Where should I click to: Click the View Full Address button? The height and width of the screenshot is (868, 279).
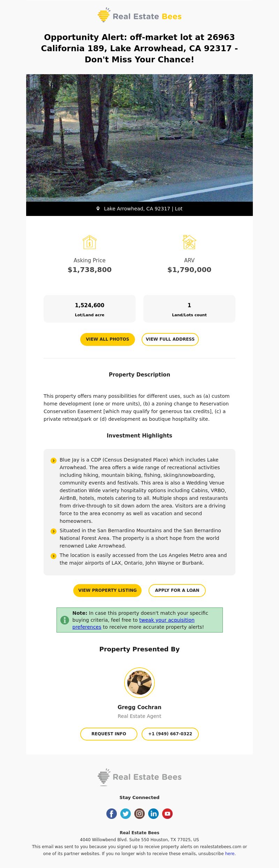(170, 339)
